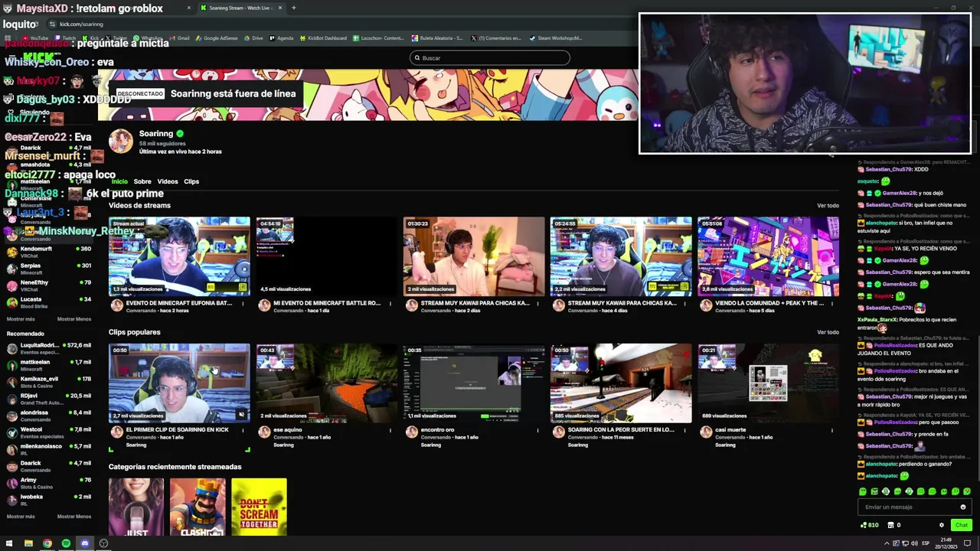Open the chat shop store icon
The width and height of the screenshot is (980, 551).
(x=890, y=525)
